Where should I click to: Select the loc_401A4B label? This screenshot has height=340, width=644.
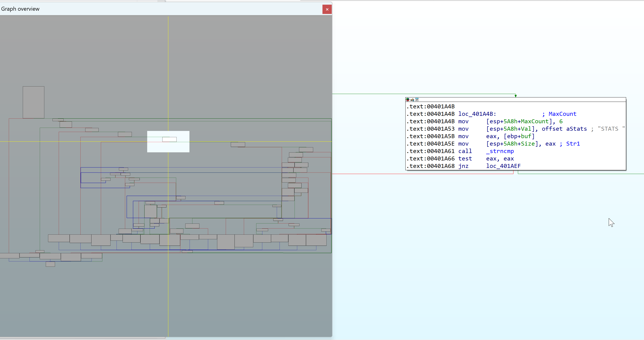pyautogui.click(x=477, y=114)
